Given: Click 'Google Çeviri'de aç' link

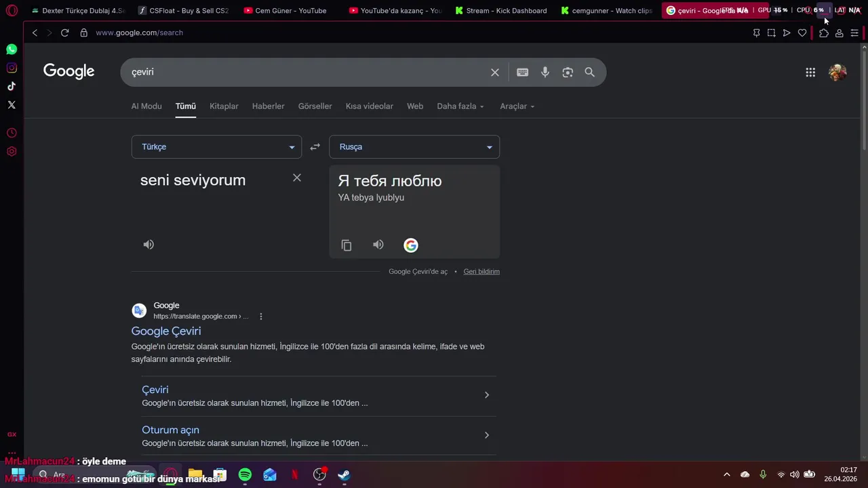Looking at the screenshot, I should (418, 272).
